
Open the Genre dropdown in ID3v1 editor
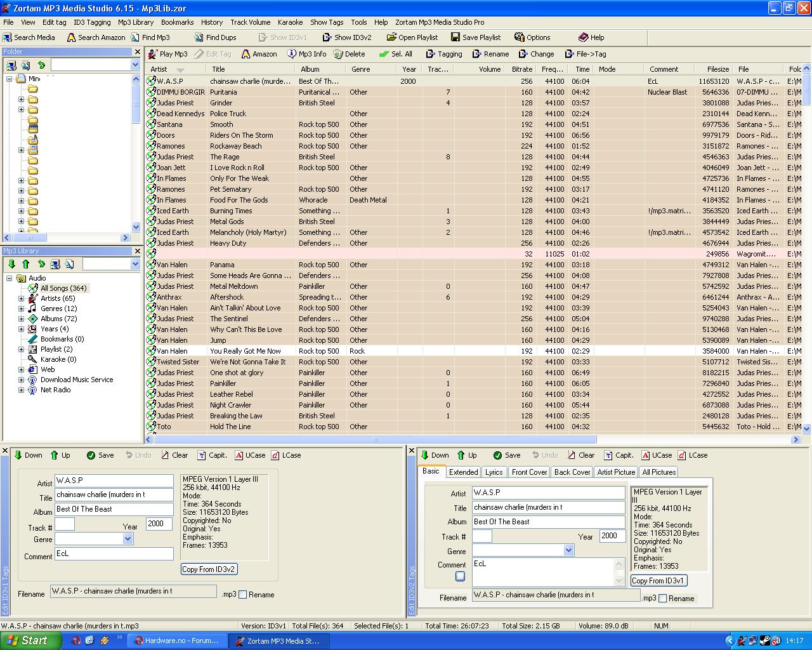(x=128, y=539)
